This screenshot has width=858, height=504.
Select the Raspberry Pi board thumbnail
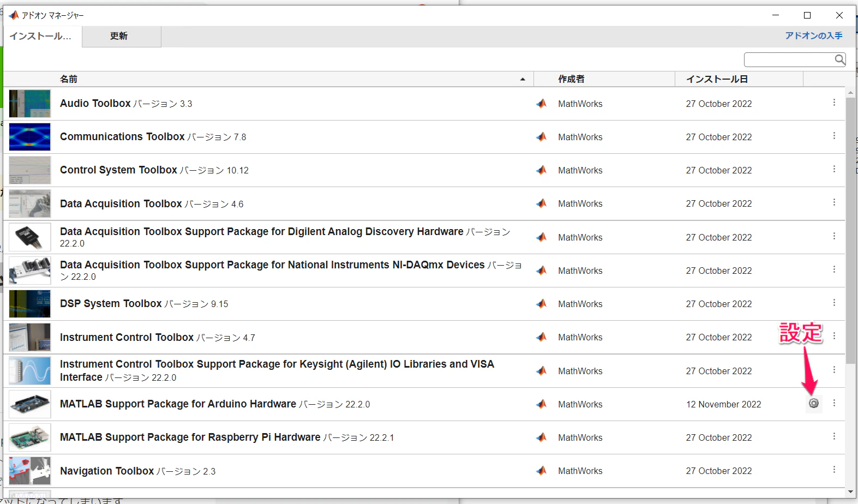(30, 437)
